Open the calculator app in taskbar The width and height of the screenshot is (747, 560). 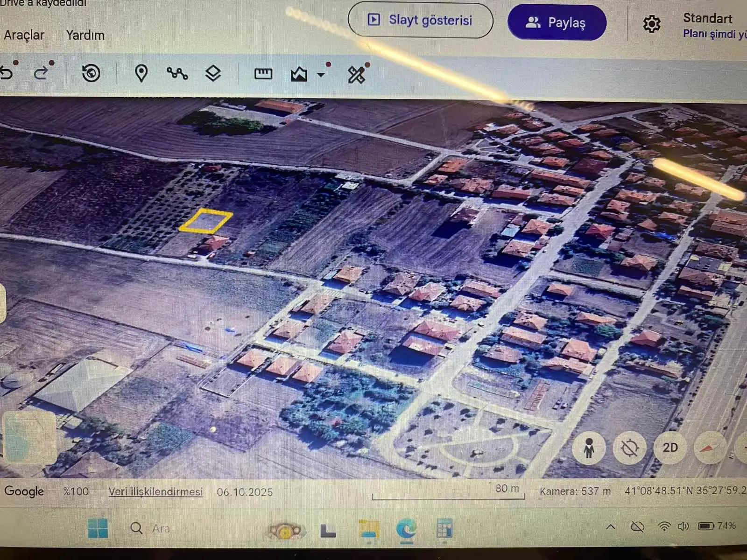coord(444,529)
